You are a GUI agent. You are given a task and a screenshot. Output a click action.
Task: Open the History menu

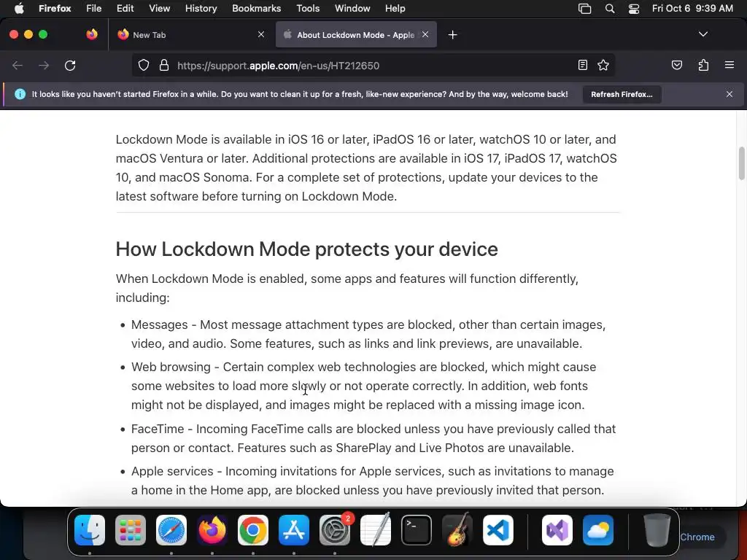tap(201, 8)
